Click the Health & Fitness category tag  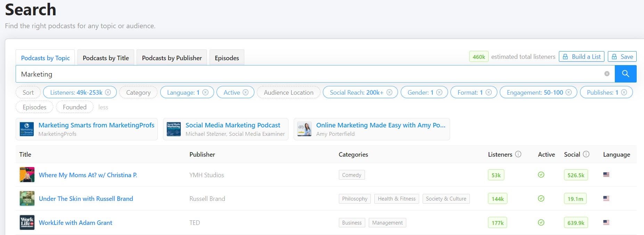(397, 198)
